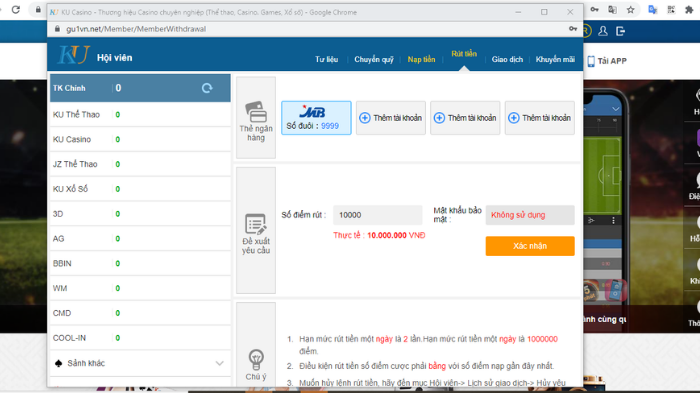Select the WM wallet row
The height and width of the screenshot is (393, 700).
(140, 288)
